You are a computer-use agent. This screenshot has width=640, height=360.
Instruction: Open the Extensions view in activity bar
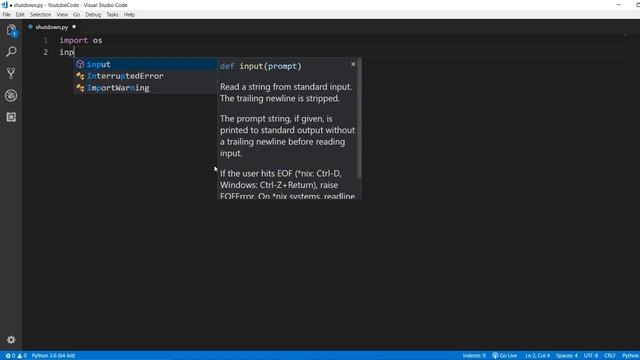coord(11,117)
